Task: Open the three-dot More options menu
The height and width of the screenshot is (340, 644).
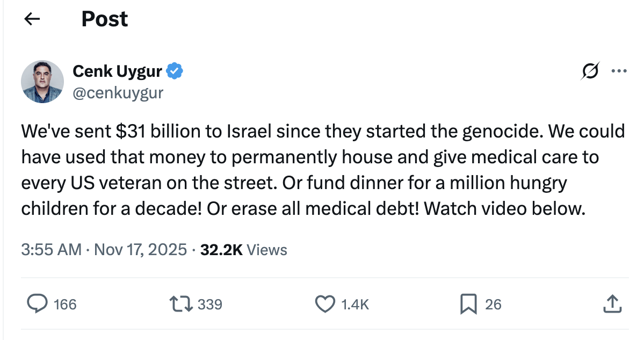Action: [619, 71]
